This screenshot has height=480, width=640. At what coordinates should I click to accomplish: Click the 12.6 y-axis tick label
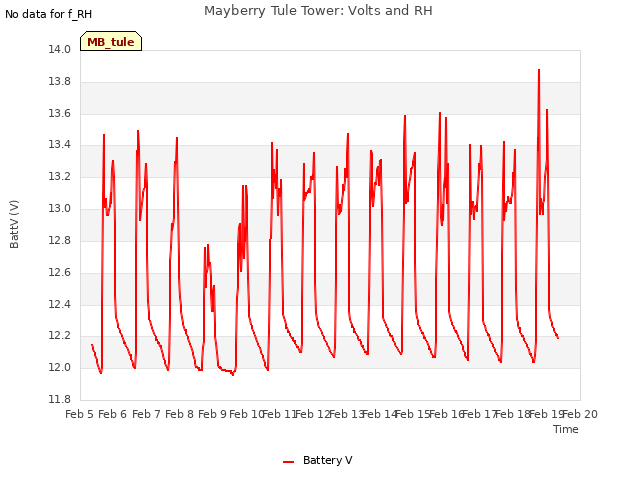pos(60,272)
